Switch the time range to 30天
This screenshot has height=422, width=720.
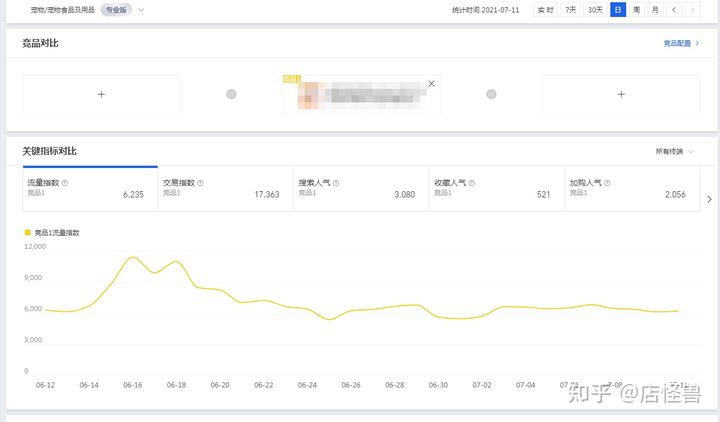point(596,10)
